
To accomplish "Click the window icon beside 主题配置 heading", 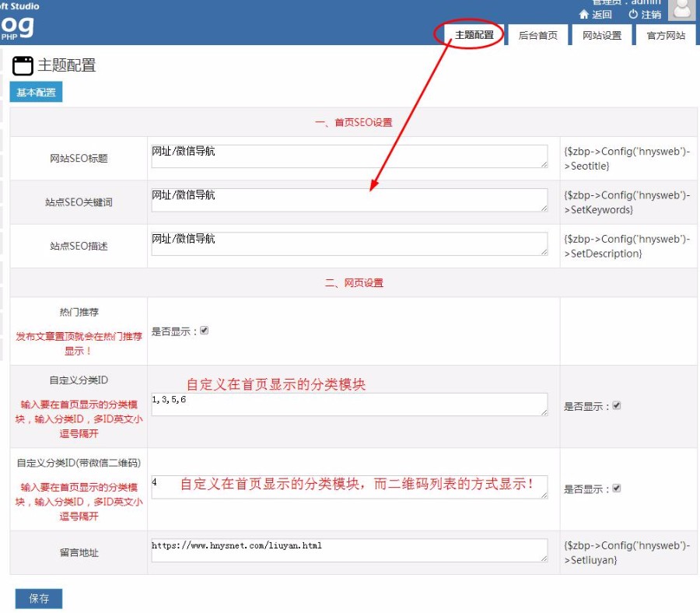I will click(x=23, y=65).
